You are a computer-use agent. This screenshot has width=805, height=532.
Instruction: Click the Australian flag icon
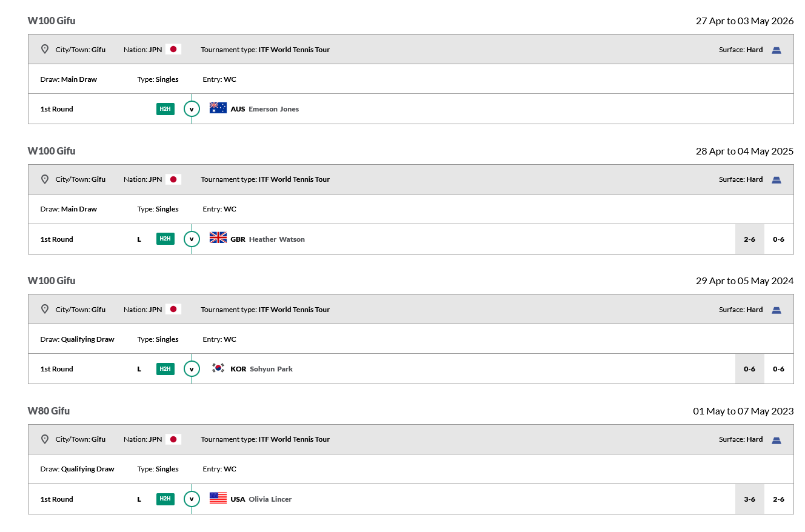(218, 108)
